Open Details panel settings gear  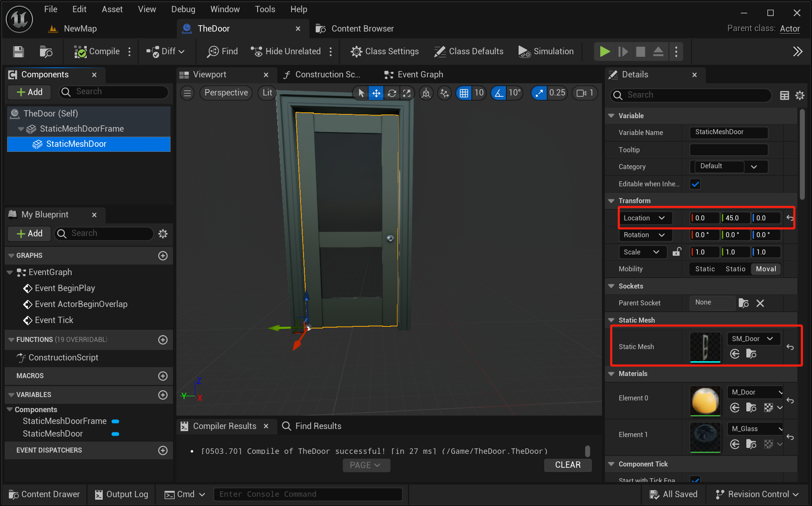(800, 95)
